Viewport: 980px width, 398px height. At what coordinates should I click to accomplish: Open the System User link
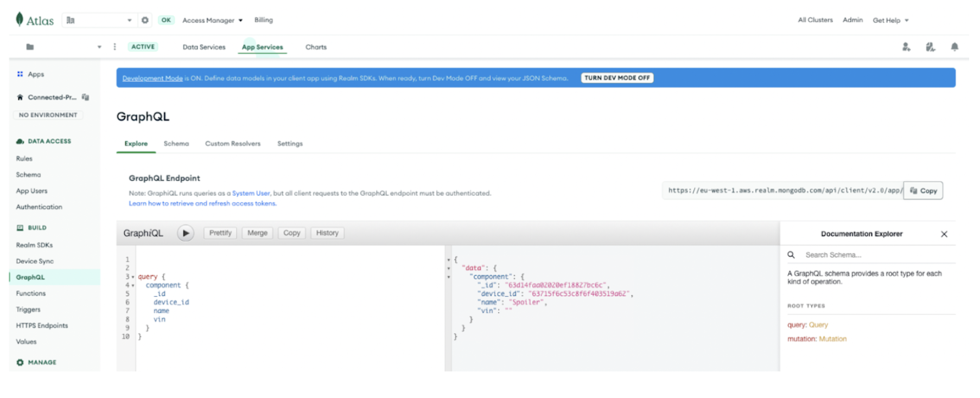251,193
